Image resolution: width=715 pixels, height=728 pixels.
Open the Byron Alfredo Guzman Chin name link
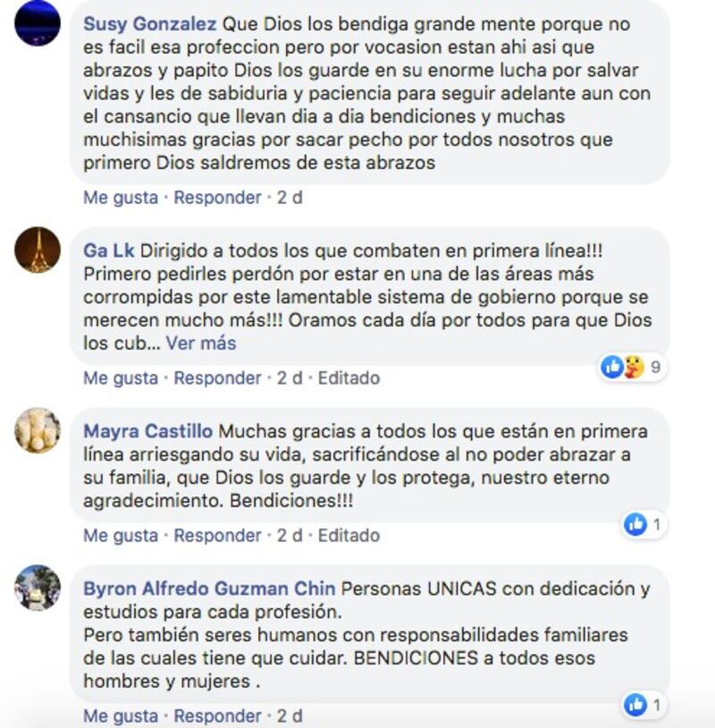[209, 588]
